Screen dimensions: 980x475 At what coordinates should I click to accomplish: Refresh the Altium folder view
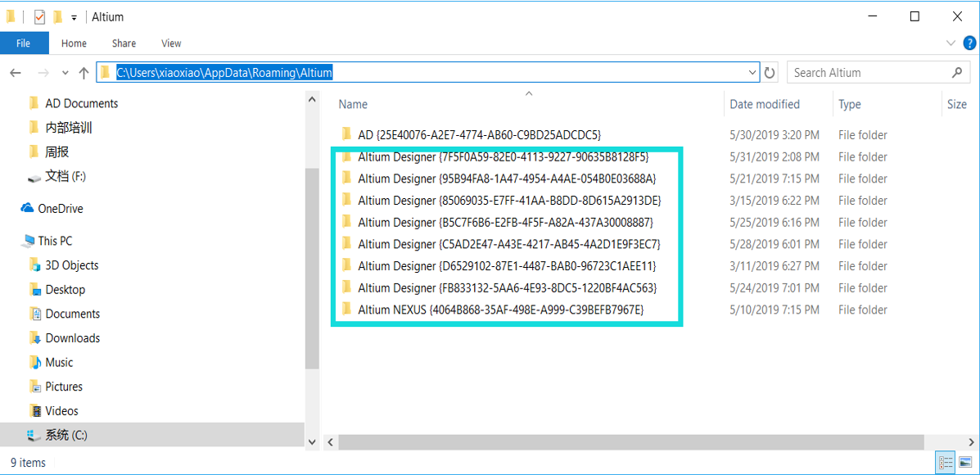coord(770,73)
